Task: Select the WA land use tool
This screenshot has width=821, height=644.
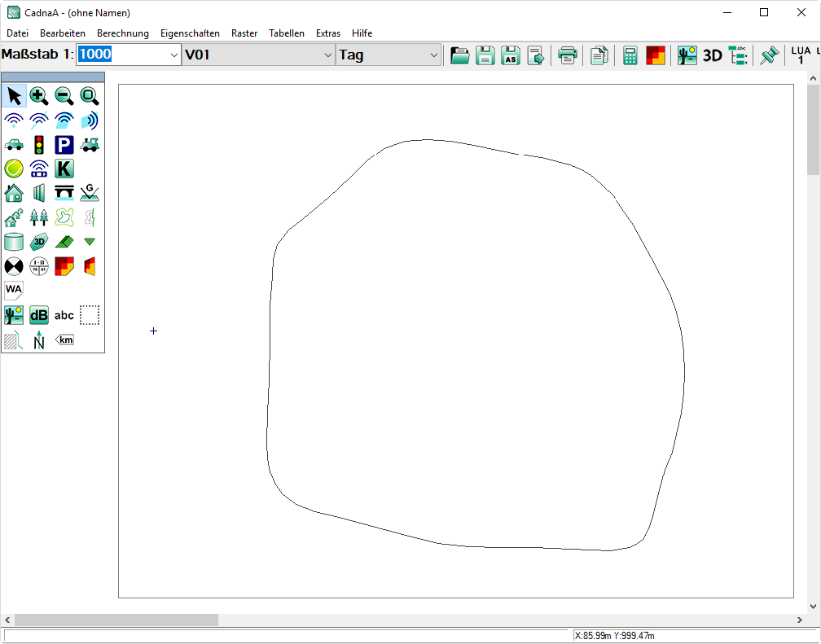Action: coord(14,291)
